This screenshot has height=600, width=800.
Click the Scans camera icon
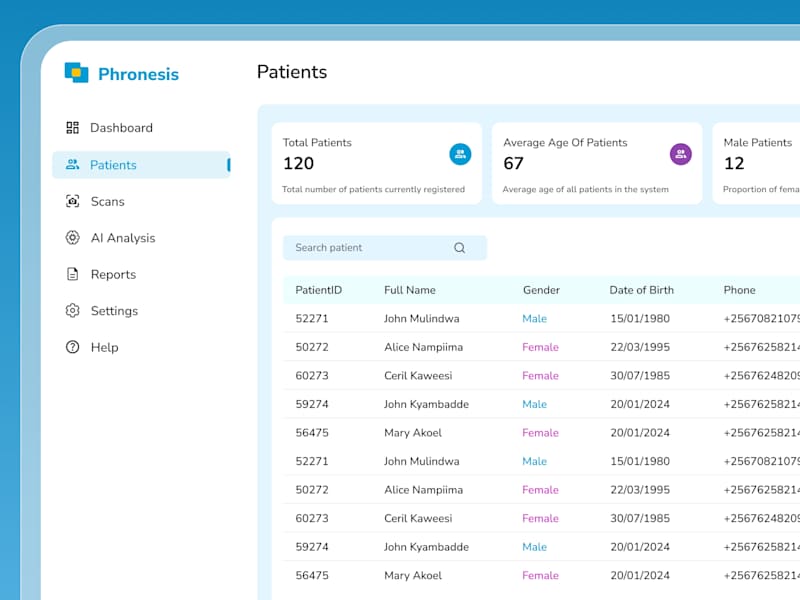pyautogui.click(x=72, y=201)
